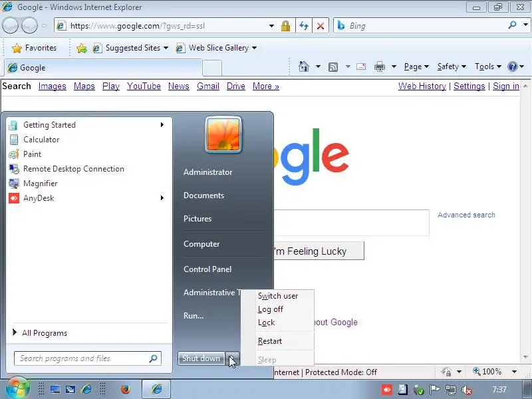Launch Magnifier from the start menu
Viewport: 532px width, 399px height.
click(x=88, y=184)
